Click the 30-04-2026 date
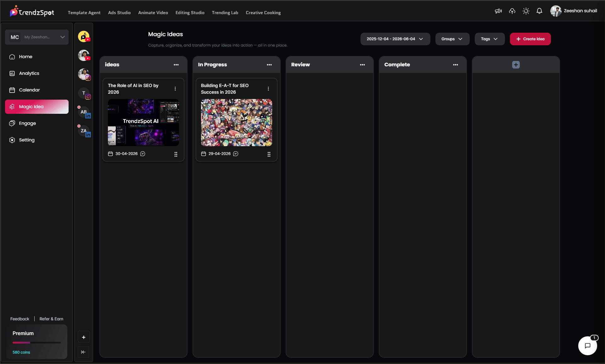The image size is (605, 364). [126, 154]
